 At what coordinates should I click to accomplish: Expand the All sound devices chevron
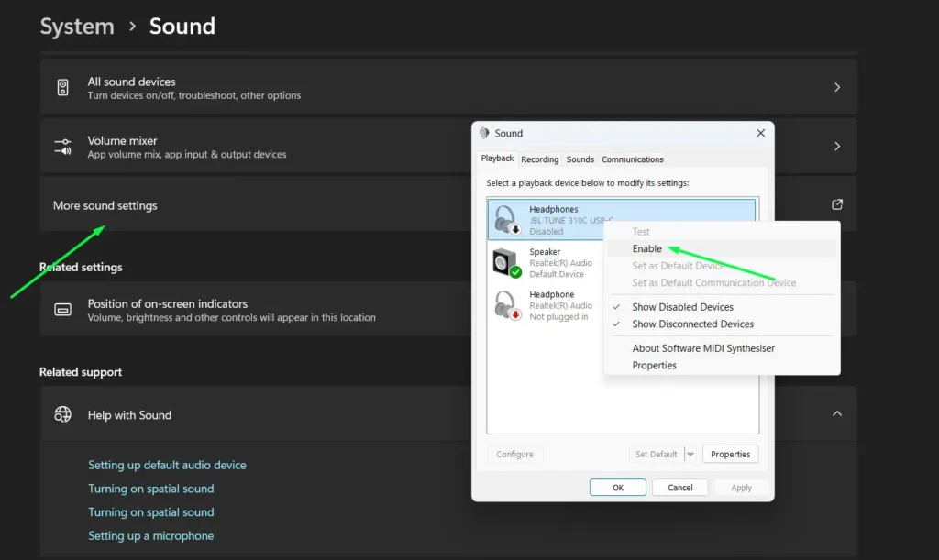[836, 86]
